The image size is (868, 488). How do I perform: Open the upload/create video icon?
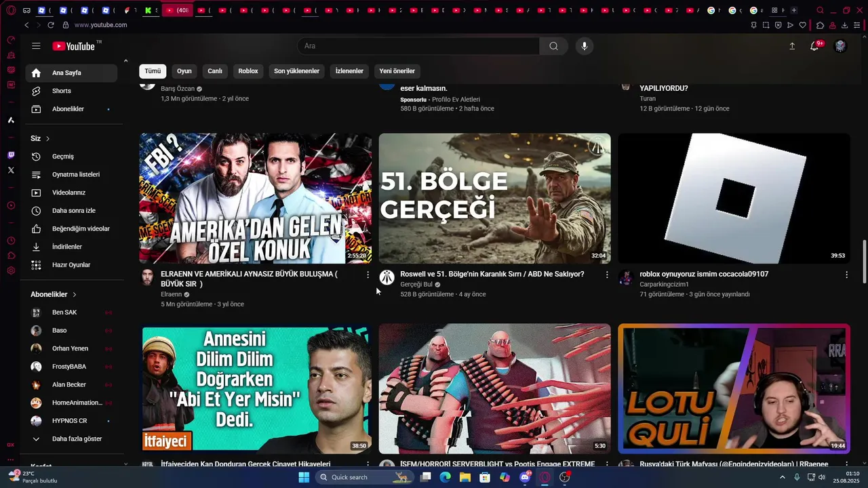(x=792, y=46)
